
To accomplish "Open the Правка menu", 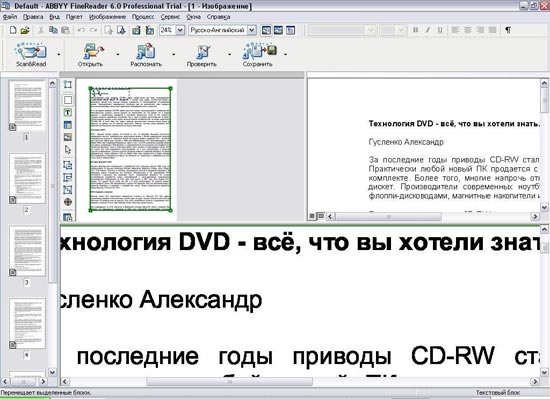I will pyautogui.click(x=33, y=17).
